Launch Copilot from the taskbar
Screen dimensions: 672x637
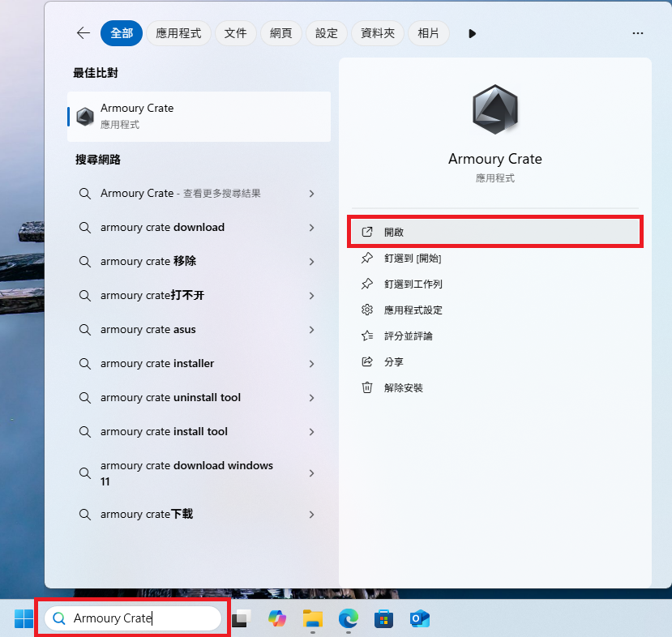277,618
